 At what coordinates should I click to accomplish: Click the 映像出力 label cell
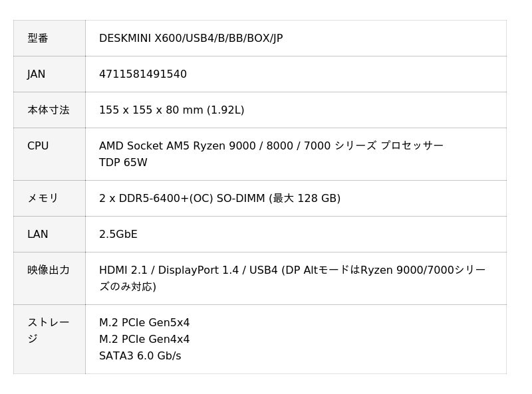49,270
